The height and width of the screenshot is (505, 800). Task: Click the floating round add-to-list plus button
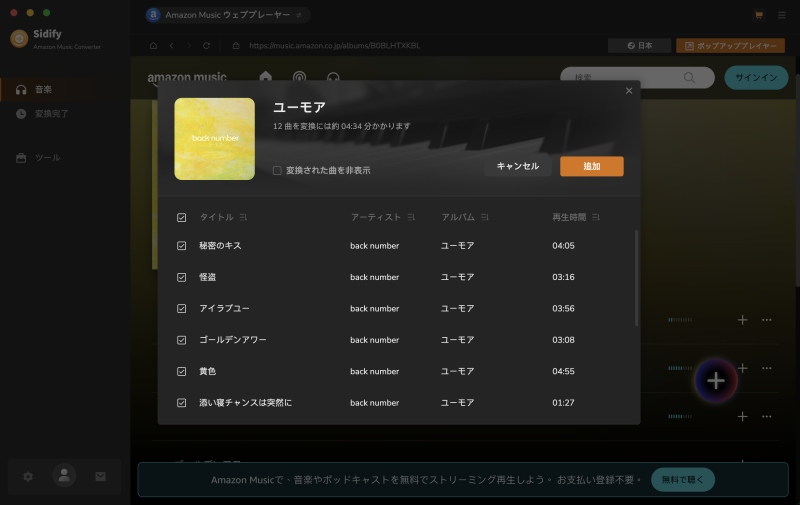point(716,381)
